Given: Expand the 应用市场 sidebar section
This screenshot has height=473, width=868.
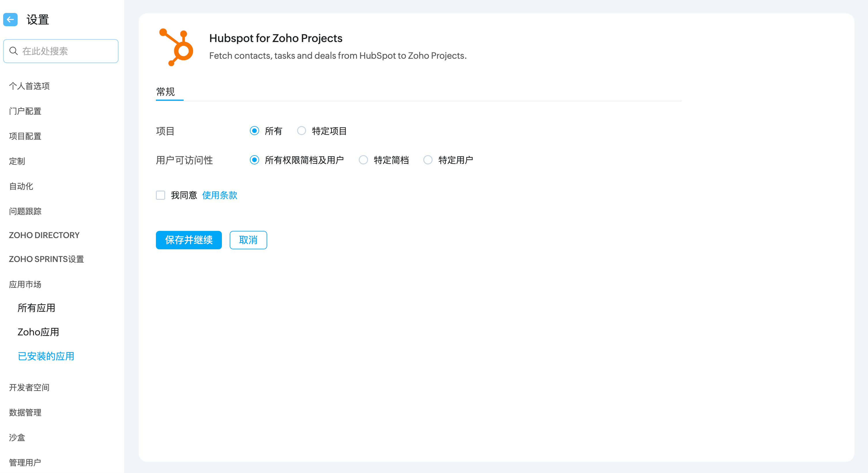Looking at the screenshot, I should point(25,284).
